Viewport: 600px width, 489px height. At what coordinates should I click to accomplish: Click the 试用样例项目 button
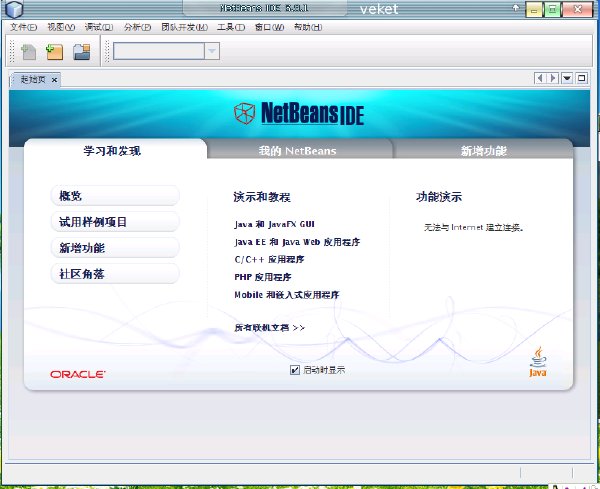pos(115,222)
